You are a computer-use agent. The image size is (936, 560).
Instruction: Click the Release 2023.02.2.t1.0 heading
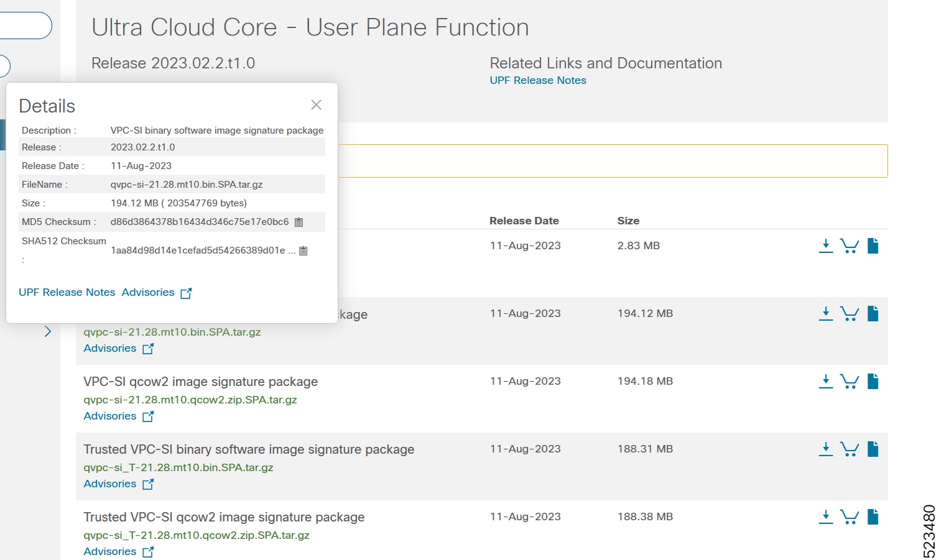tap(173, 63)
